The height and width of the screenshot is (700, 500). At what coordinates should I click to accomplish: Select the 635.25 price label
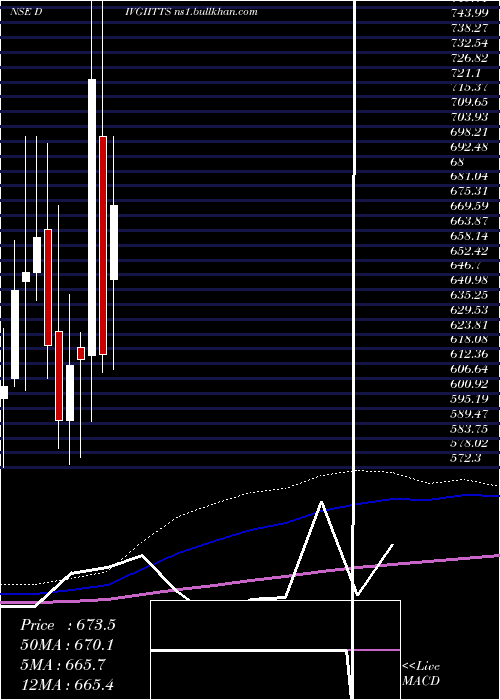[469, 295]
